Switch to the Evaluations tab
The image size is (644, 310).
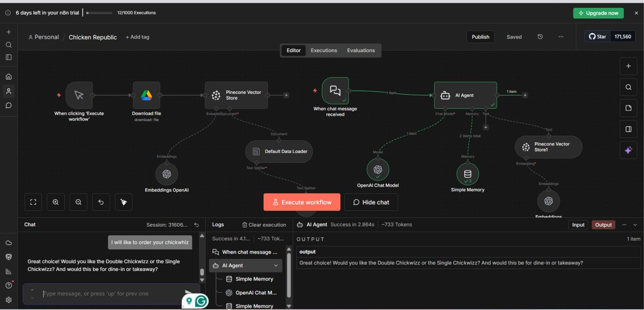click(361, 50)
